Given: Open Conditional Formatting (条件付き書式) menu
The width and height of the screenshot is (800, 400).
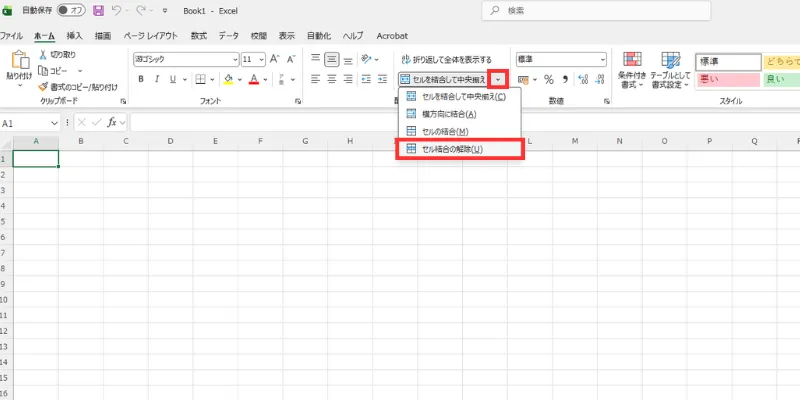Looking at the screenshot, I should pyautogui.click(x=632, y=70).
